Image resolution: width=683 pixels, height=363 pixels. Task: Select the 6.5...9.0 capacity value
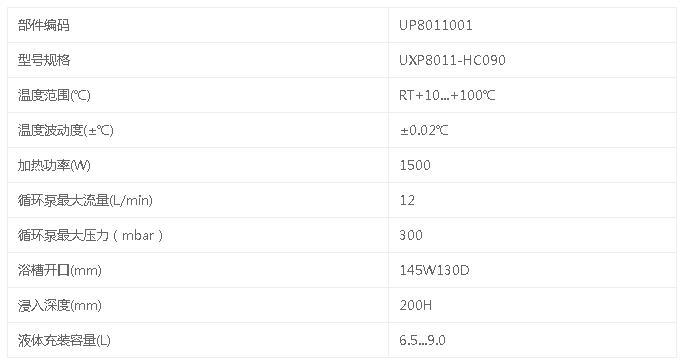[422, 340]
